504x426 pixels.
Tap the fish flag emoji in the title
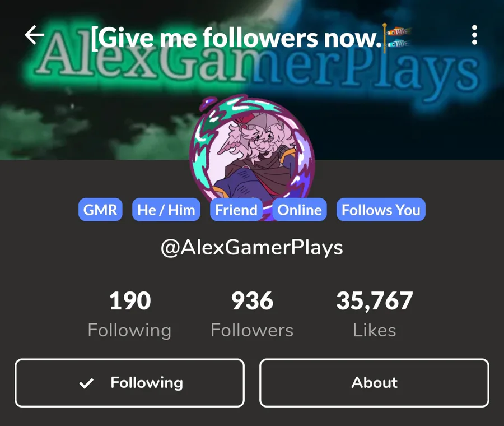click(396, 38)
